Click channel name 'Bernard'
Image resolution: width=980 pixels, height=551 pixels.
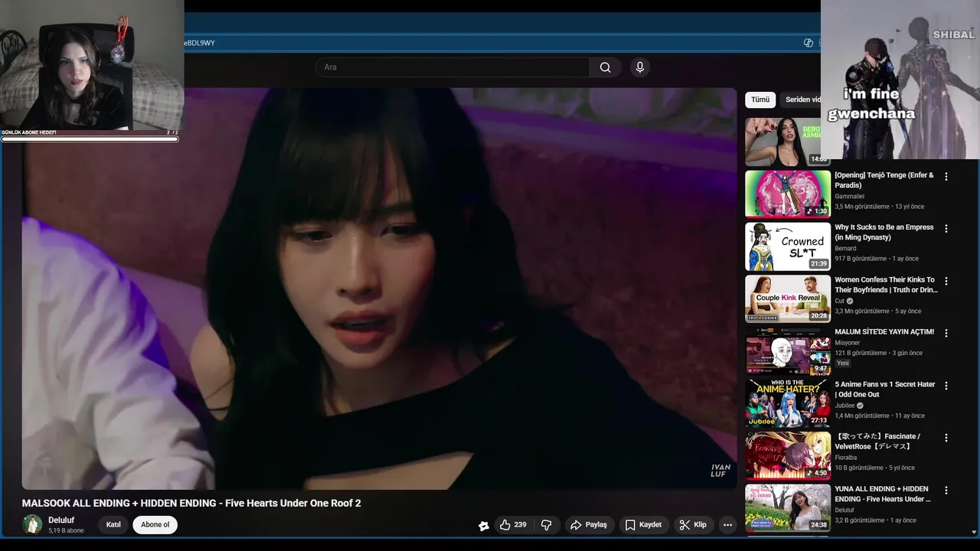[x=845, y=249]
